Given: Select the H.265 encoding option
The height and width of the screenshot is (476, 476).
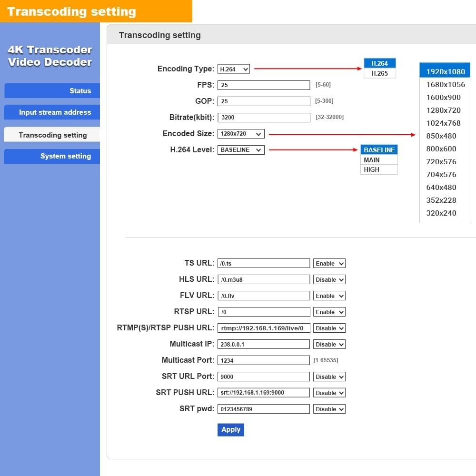Looking at the screenshot, I should point(379,73).
